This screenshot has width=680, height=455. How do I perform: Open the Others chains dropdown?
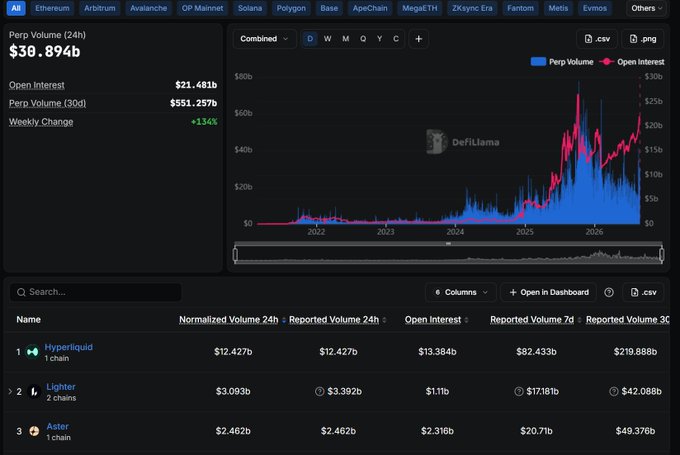[647, 8]
